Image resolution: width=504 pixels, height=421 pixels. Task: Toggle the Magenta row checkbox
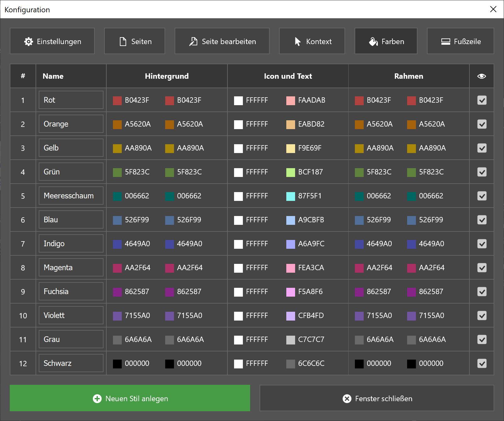click(482, 268)
